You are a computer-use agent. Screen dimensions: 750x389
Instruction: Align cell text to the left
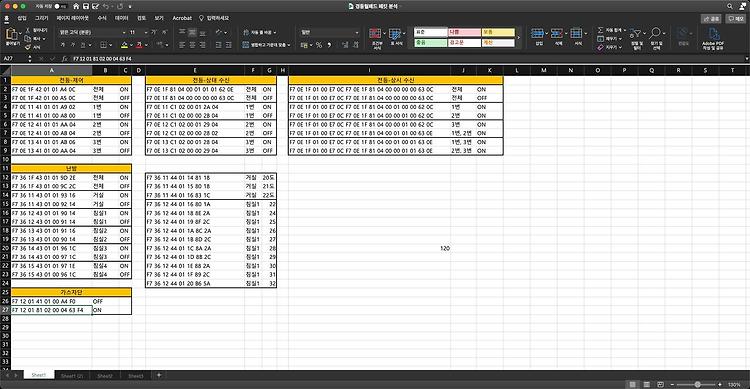point(182,44)
